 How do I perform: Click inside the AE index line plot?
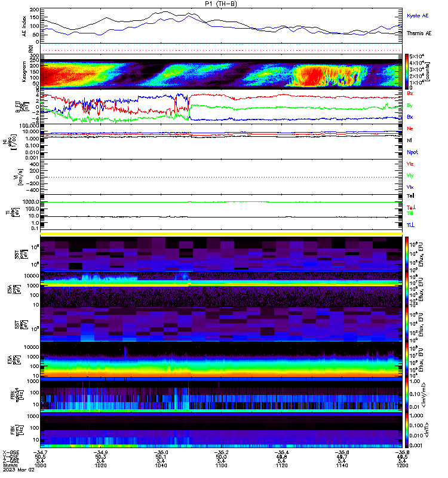pyautogui.click(x=221, y=26)
